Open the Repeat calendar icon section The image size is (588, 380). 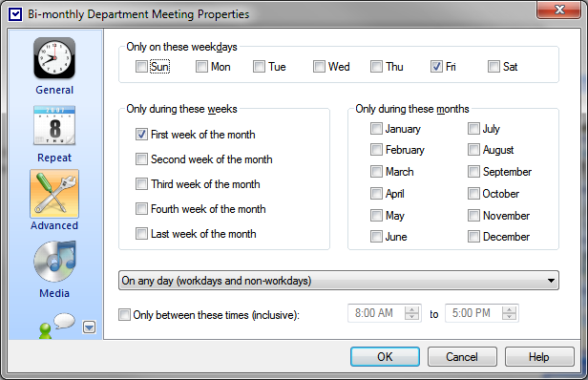click(54, 126)
